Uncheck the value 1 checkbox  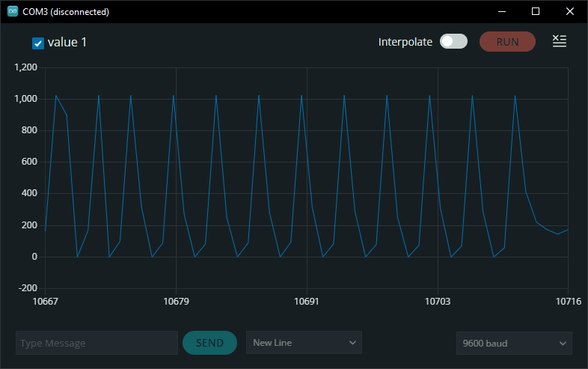coord(38,43)
